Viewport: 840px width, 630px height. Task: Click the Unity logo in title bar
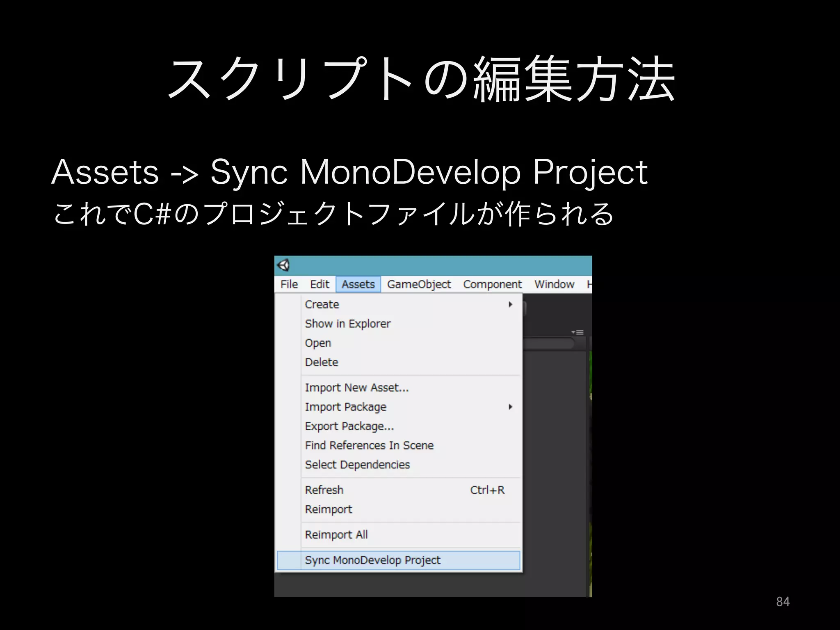(284, 265)
